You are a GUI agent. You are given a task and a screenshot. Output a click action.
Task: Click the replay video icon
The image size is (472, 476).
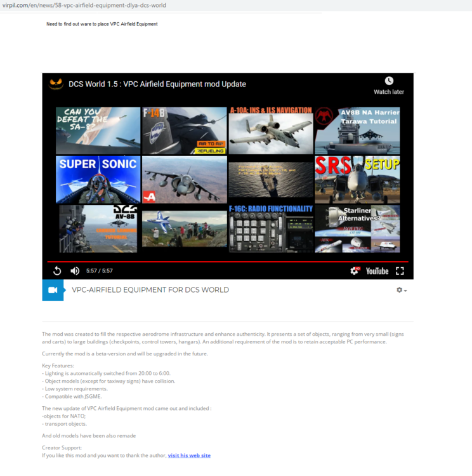[57, 270]
